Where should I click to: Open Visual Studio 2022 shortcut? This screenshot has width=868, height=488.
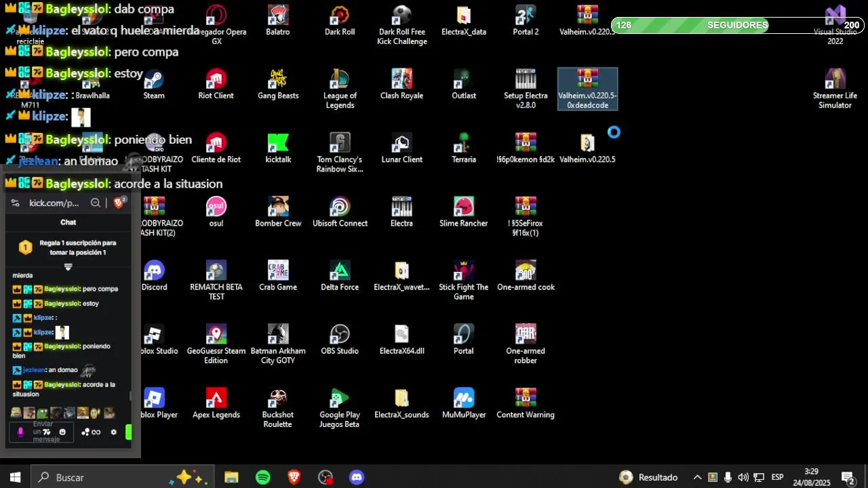[835, 26]
